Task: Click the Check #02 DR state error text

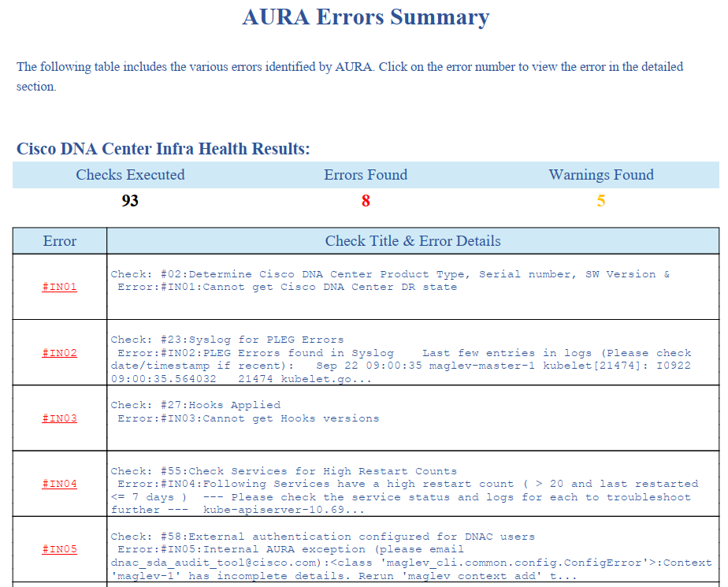Action: (287, 287)
